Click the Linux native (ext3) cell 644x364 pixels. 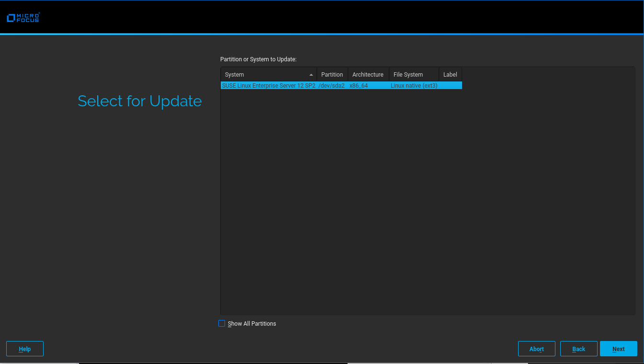(x=414, y=86)
